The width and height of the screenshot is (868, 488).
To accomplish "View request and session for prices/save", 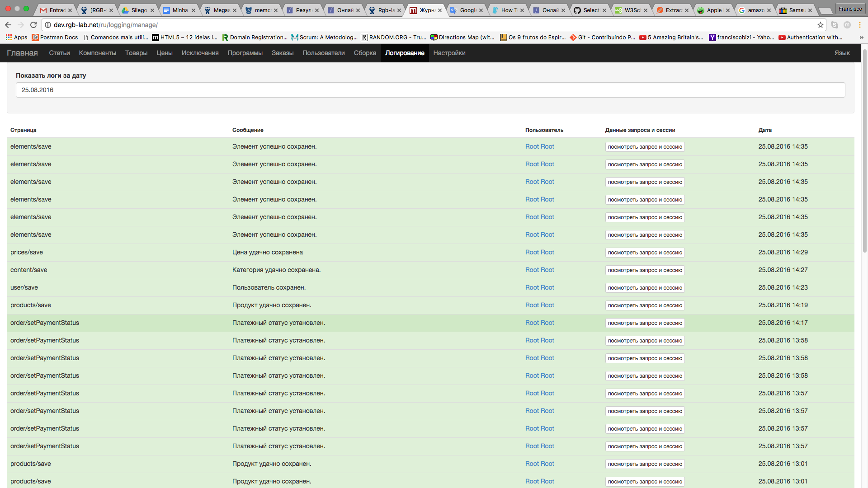I will [645, 253].
